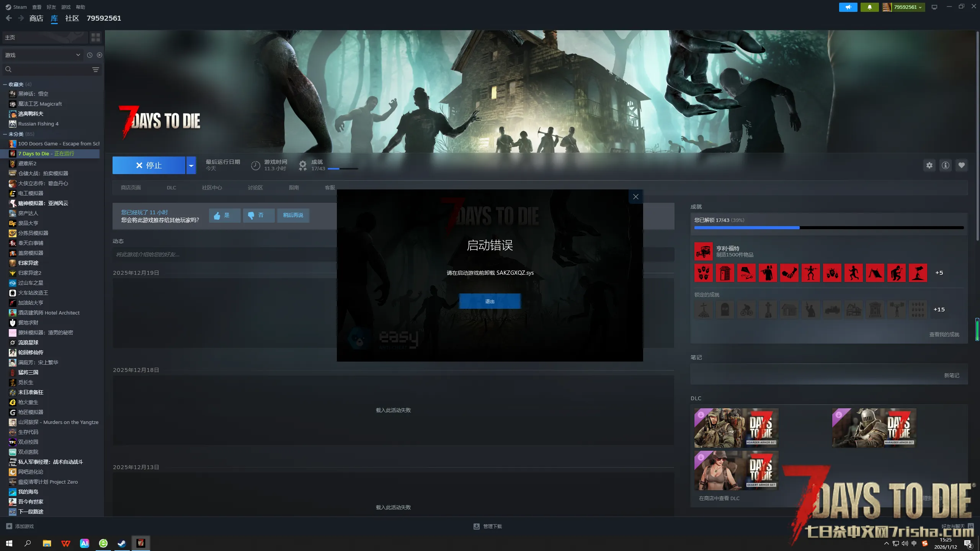Click thumbs-up 是 recommend button
The width and height of the screenshot is (980, 551).
click(x=224, y=215)
